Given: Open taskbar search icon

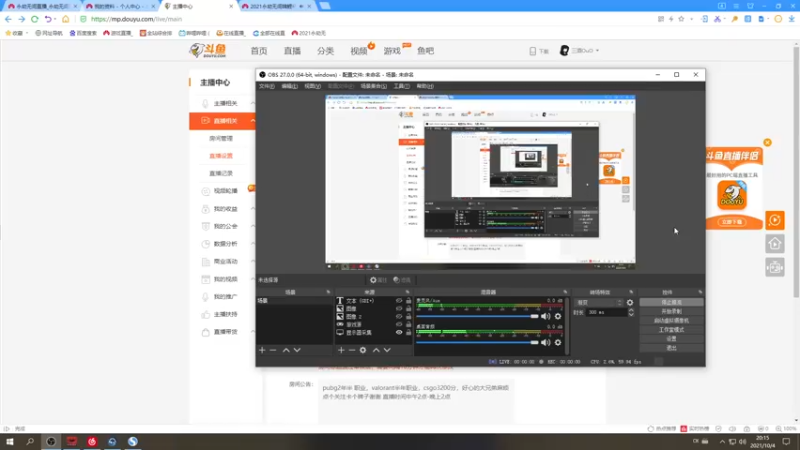Looking at the screenshot, I should [x=30, y=442].
